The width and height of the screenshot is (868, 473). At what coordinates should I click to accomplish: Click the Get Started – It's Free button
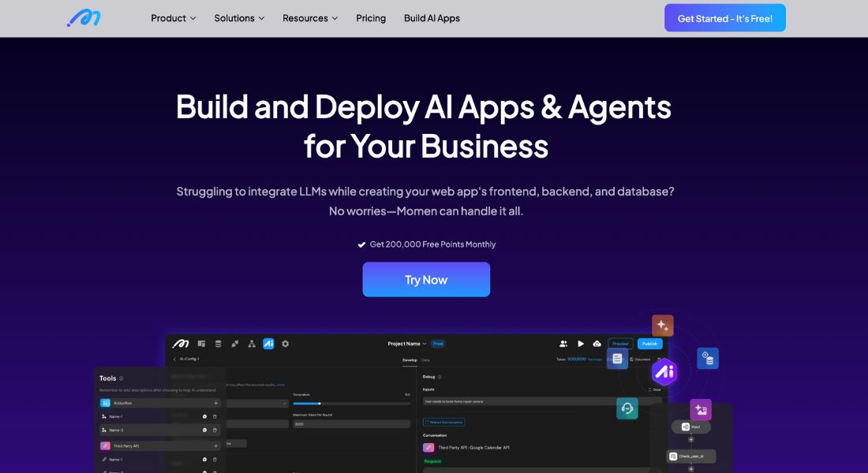(x=724, y=17)
